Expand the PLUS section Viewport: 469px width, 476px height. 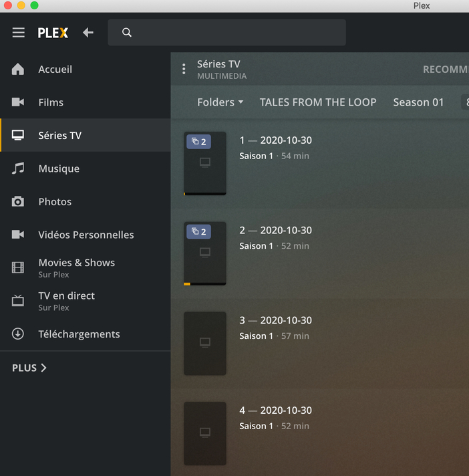point(29,368)
